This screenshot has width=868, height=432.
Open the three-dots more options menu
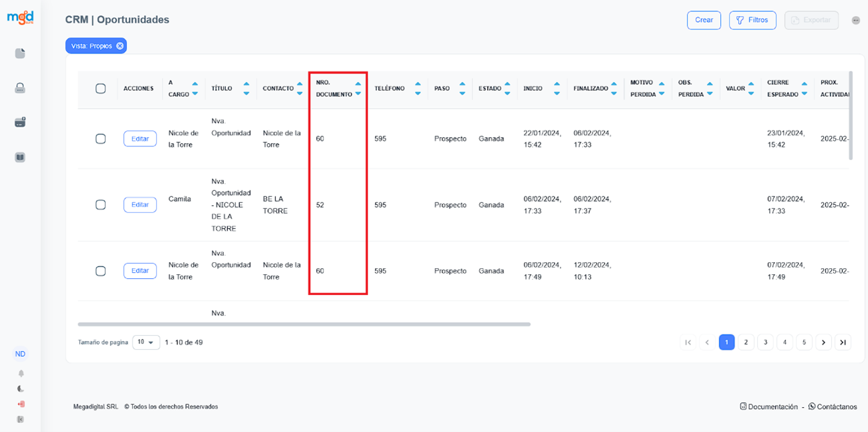coord(856,21)
